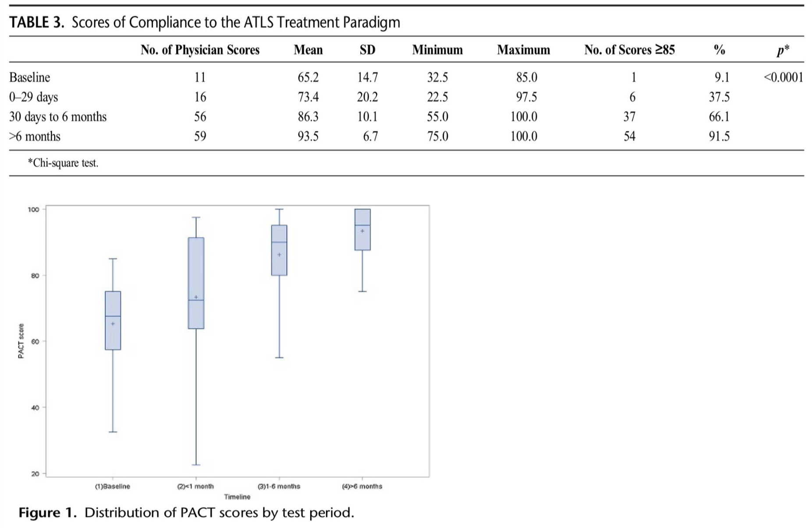
Task: Click the "Baseline" row label in table
Action: [x=30, y=77]
